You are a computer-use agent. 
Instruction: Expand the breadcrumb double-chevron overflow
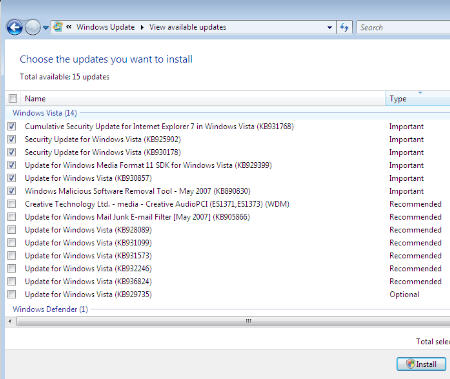pyautogui.click(x=69, y=27)
